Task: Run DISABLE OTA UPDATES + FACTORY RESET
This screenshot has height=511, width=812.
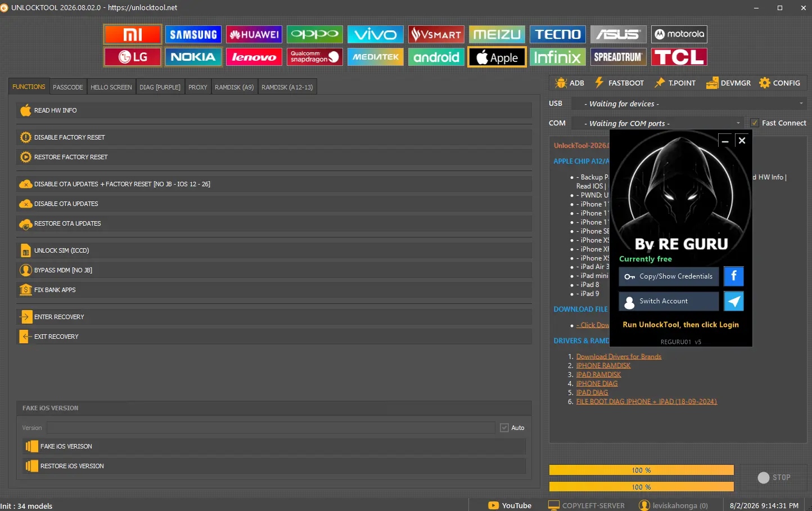Action: [x=274, y=184]
